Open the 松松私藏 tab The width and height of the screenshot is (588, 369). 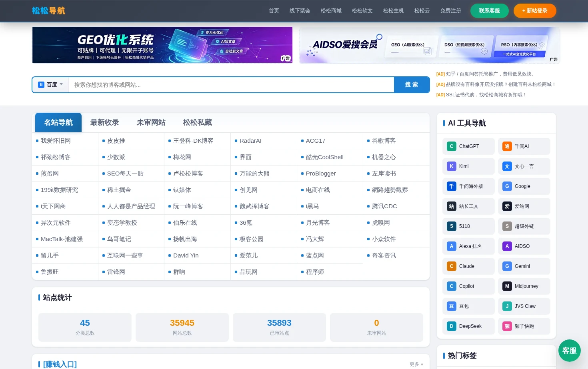(198, 122)
